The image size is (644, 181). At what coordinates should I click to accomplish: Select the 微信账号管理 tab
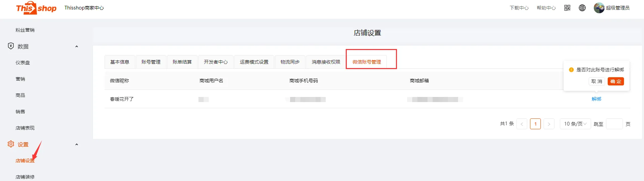point(367,62)
